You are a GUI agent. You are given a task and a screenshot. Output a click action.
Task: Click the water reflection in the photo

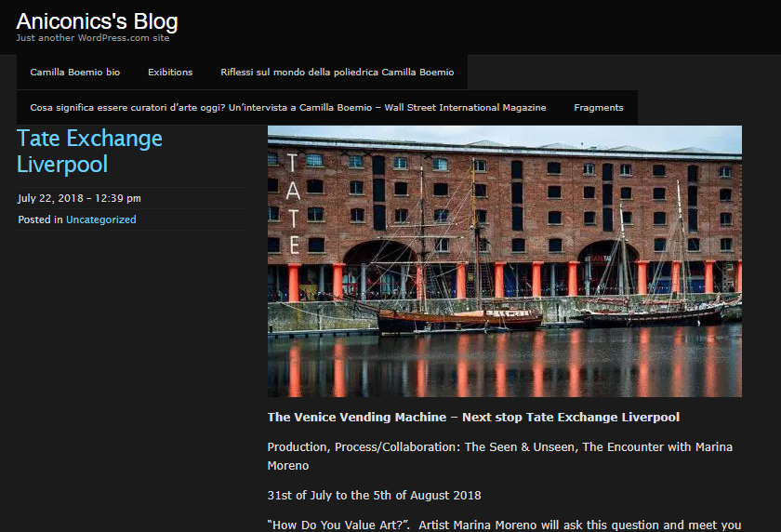(x=505, y=364)
